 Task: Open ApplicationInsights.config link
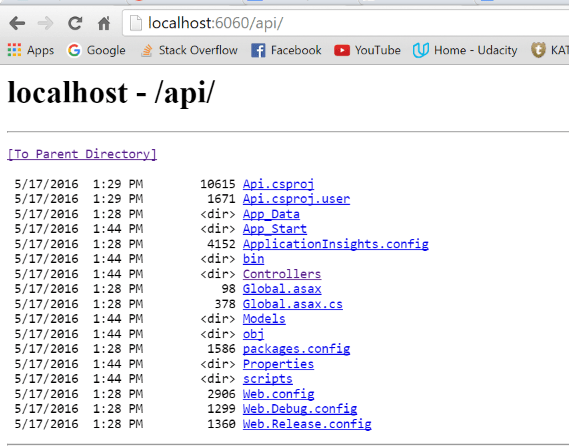(x=336, y=244)
